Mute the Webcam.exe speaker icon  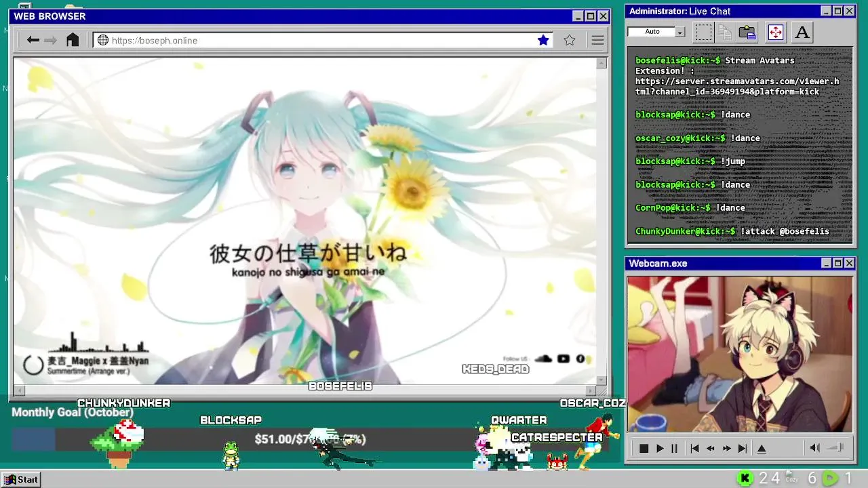click(x=815, y=447)
